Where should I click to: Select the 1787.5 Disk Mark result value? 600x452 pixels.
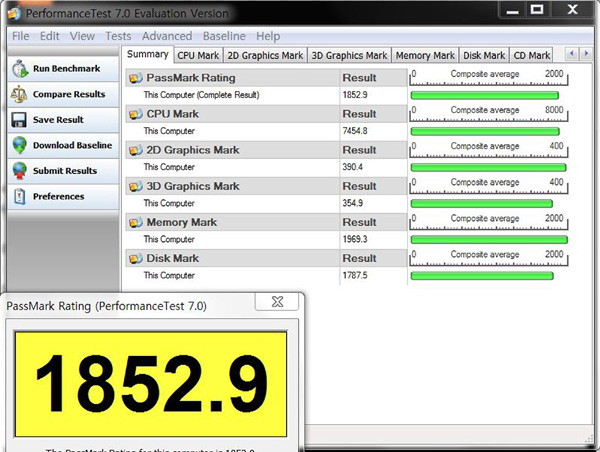(x=355, y=275)
